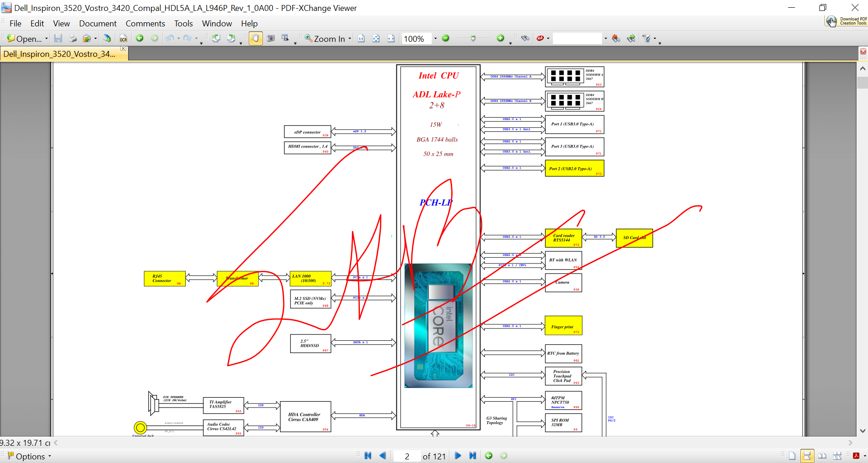The width and height of the screenshot is (868, 463).
Task: Close the Dell_Inspiron document tab
Action: pyautogui.click(x=123, y=48)
